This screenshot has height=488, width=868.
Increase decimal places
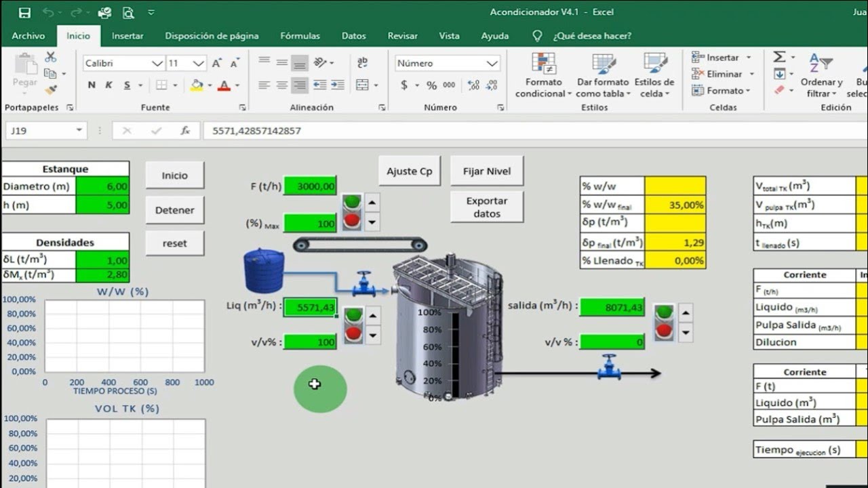[x=473, y=85]
